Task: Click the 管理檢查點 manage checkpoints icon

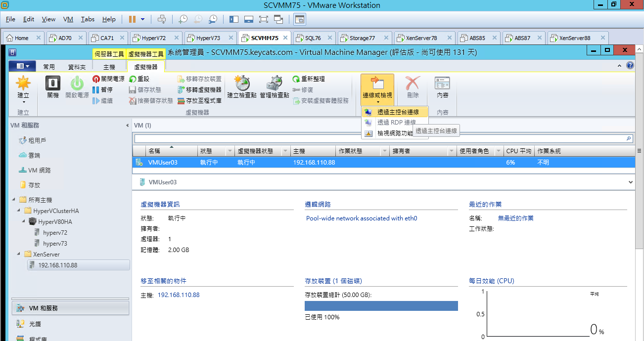Action: (x=275, y=83)
